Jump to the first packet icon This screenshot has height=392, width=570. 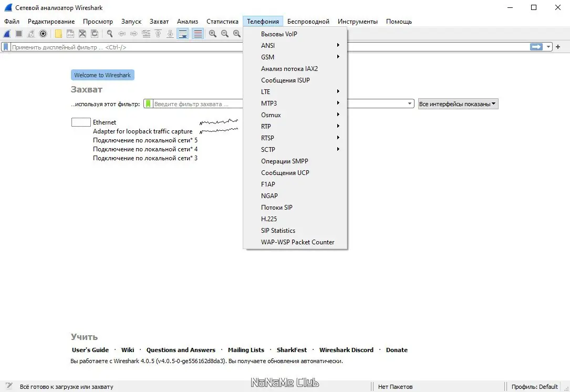(158, 34)
